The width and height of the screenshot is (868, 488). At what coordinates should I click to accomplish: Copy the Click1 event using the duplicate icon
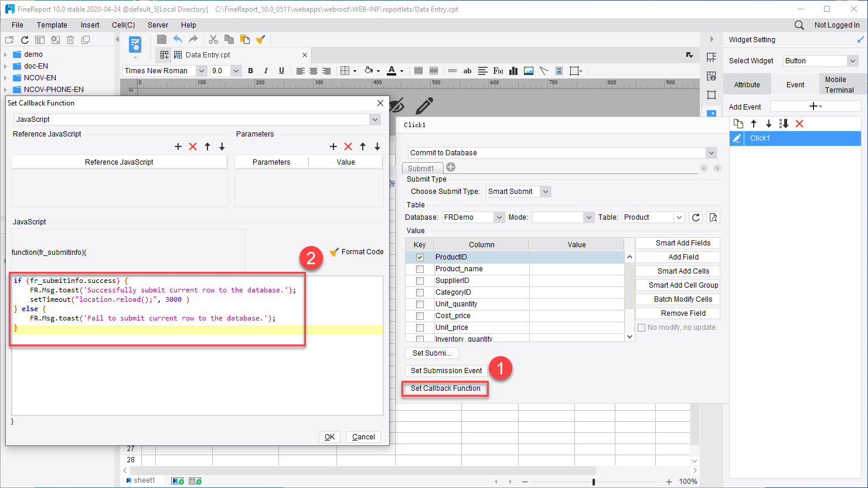(x=738, y=124)
